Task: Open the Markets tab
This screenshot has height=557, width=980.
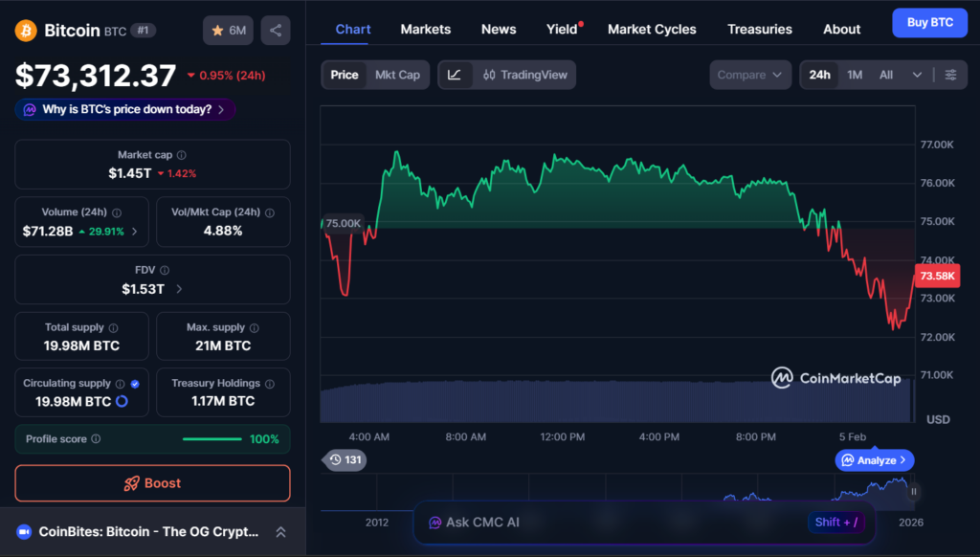Action: pyautogui.click(x=425, y=29)
